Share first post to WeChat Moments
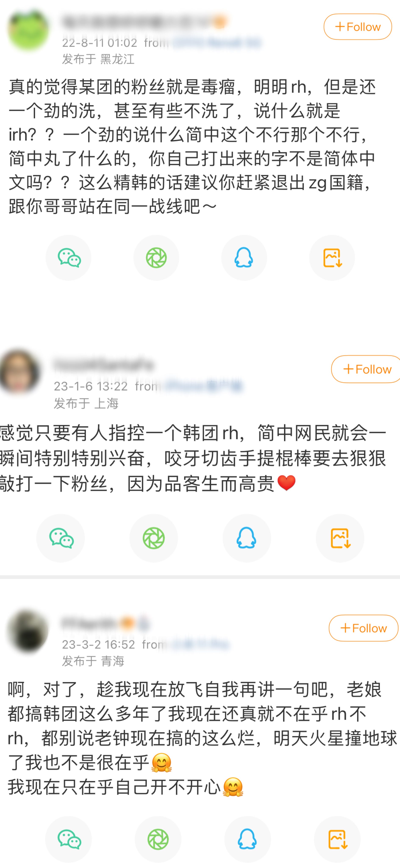The image size is (400, 868). coord(156,258)
